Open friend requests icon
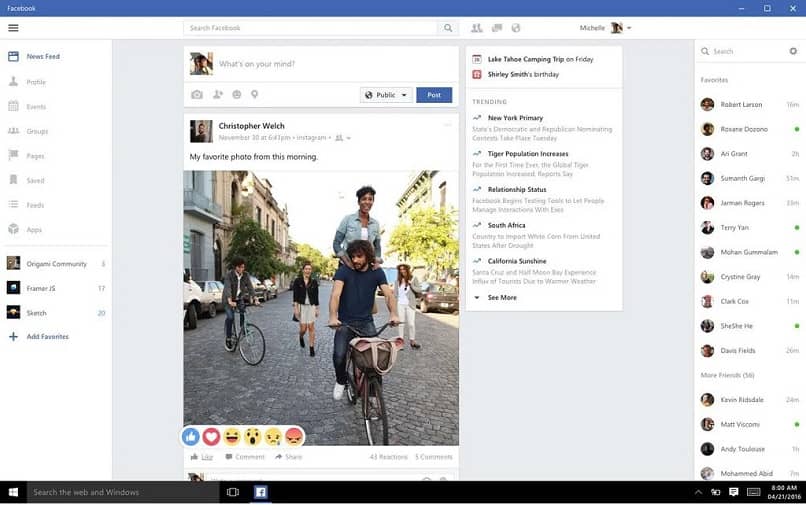The height and width of the screenshot is (505, 806). 477,28
